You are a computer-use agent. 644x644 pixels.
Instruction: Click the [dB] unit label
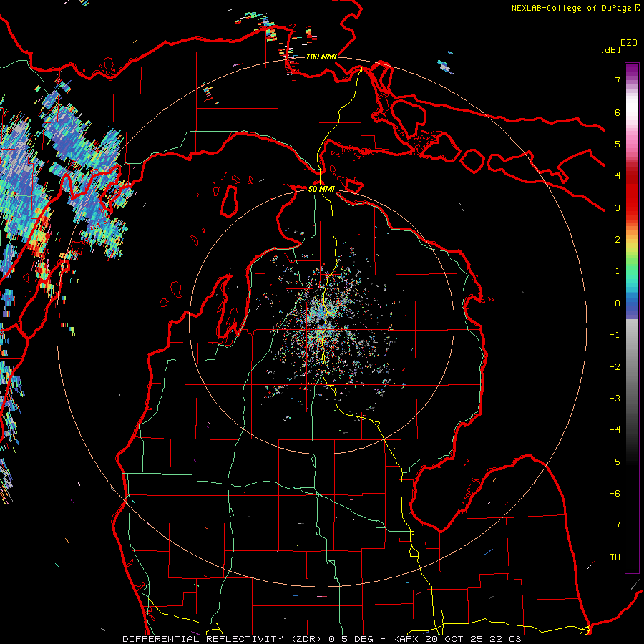point(611,49)
